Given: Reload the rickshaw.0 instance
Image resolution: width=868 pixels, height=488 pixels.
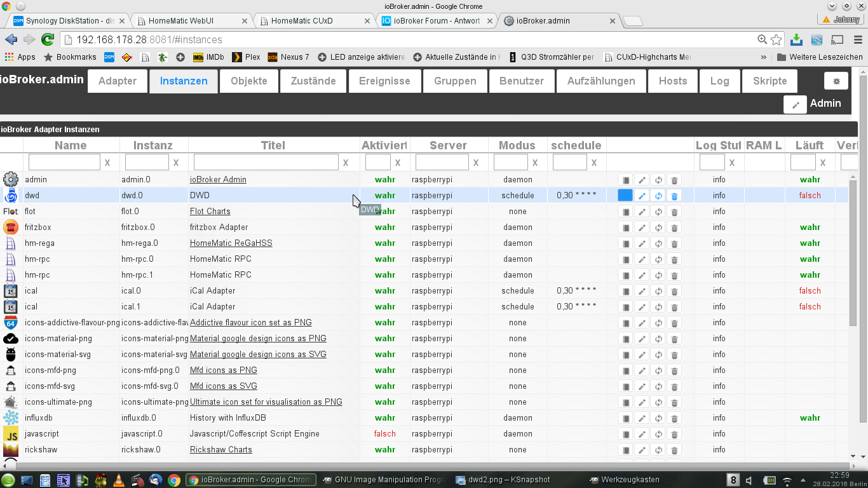Looking at the screenshot, I should coord(658,450).
